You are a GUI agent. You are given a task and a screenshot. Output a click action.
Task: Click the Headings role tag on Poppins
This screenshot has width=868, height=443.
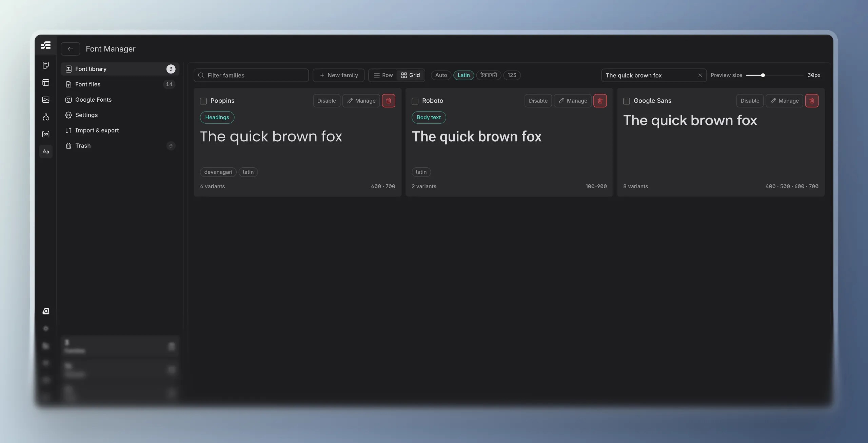(x=217, y=117)
